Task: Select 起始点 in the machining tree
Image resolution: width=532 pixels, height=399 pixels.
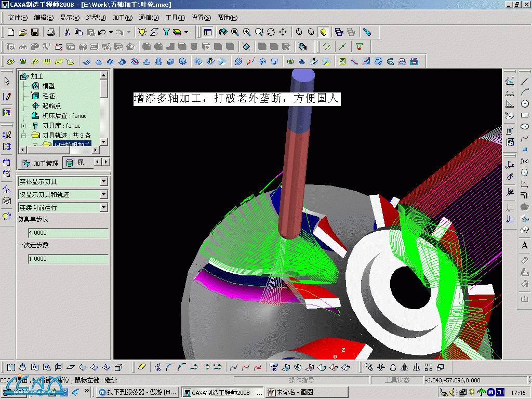Action: [51, 106]
